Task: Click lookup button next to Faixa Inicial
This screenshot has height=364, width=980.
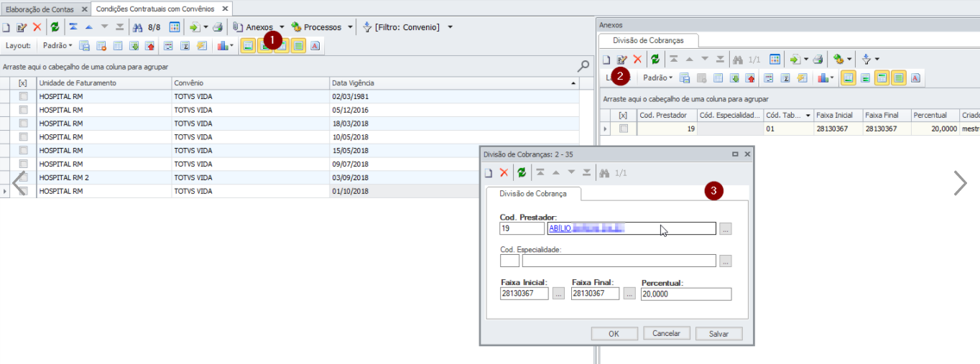Action: click(558, 294)
